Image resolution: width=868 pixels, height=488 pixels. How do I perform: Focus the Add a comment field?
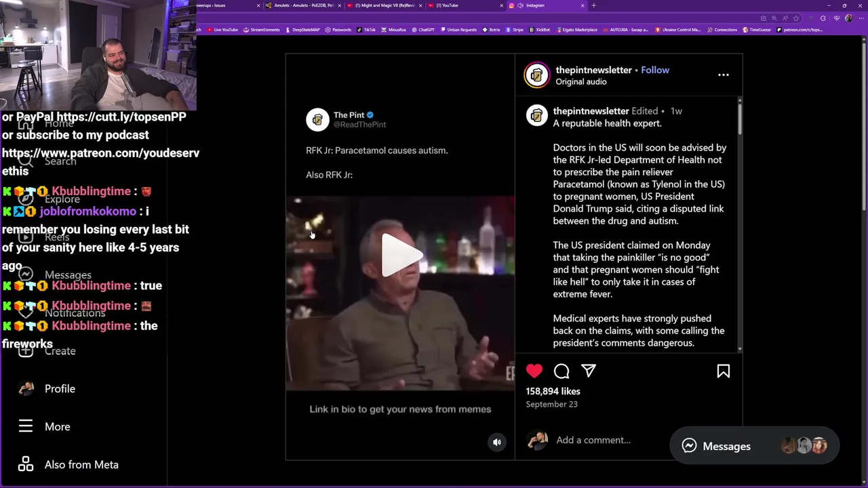[x=593, y=440]
